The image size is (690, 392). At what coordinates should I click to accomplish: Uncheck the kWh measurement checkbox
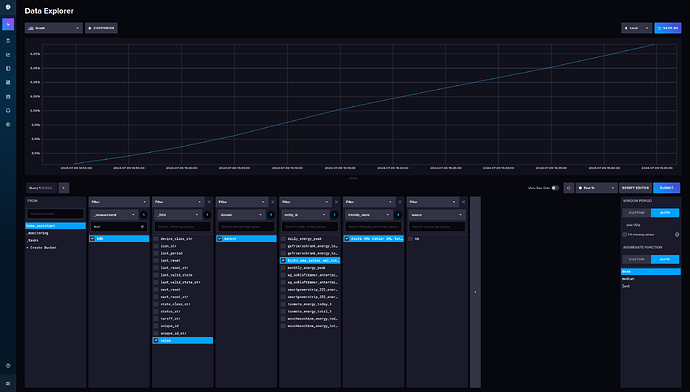click(92, 238)
